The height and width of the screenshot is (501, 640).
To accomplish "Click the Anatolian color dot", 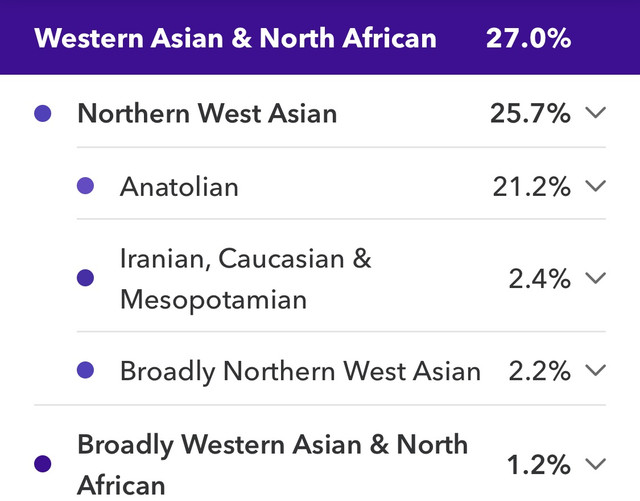I will pyautogui.click(x=85, y=186).
